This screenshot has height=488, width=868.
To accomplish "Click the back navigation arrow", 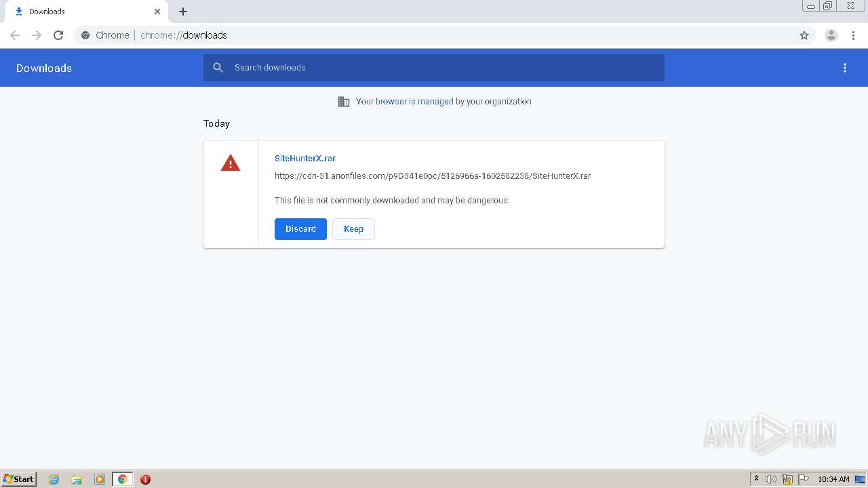I will tap(15, 35).
